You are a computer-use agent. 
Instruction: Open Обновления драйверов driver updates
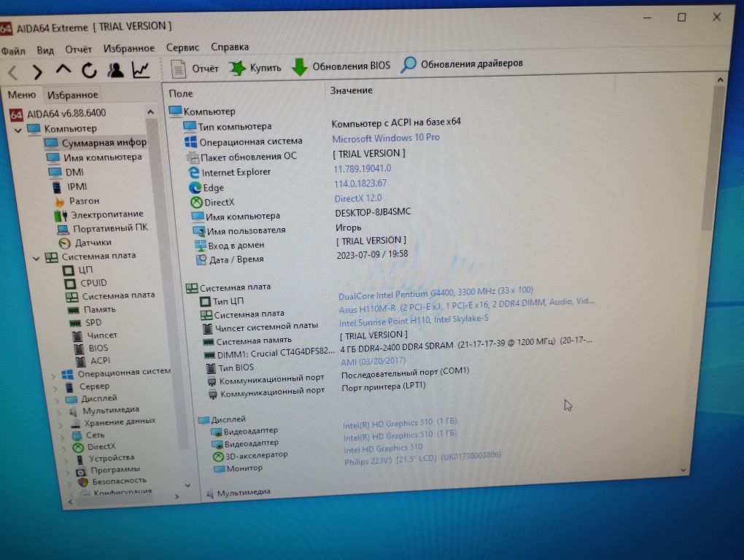point(462,63)
